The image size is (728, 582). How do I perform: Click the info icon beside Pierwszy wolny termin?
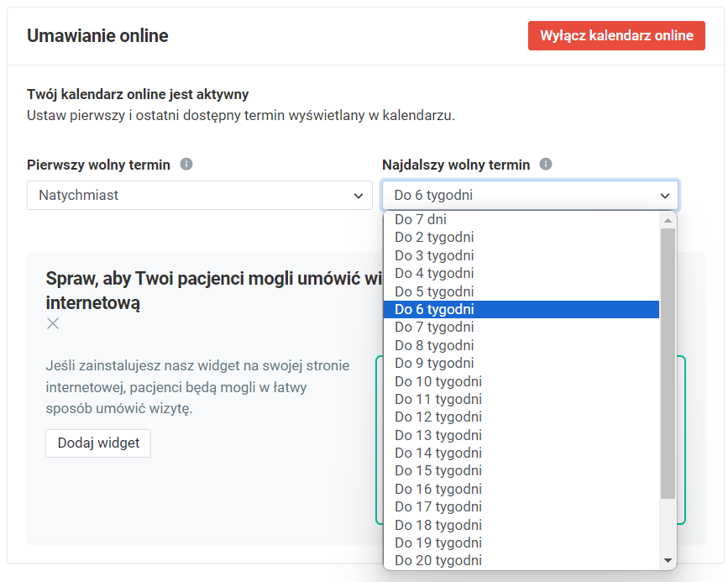[186, 165]
